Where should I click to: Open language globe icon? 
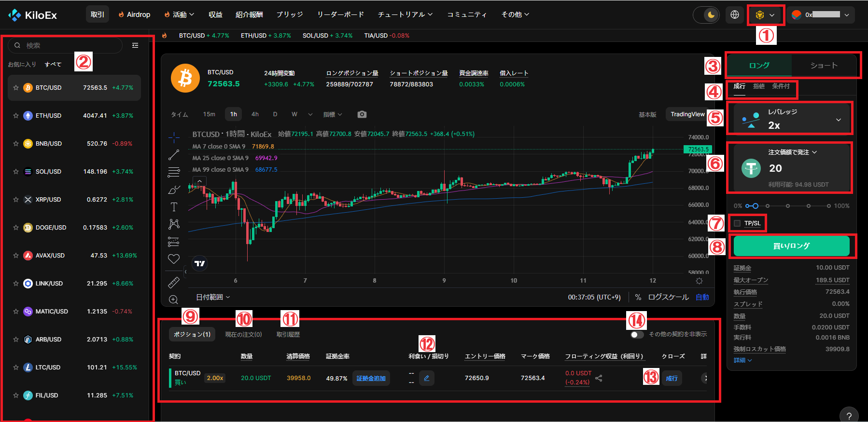(734, 15)
